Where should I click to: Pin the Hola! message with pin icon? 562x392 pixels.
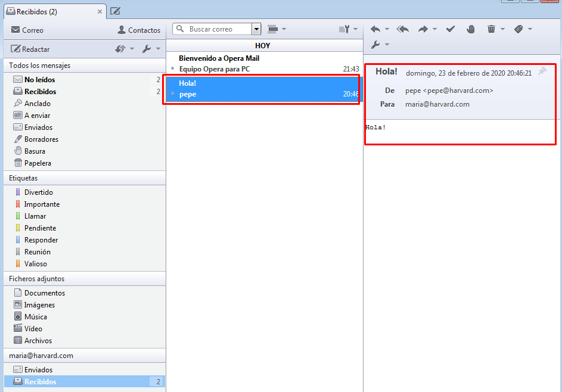542,71
